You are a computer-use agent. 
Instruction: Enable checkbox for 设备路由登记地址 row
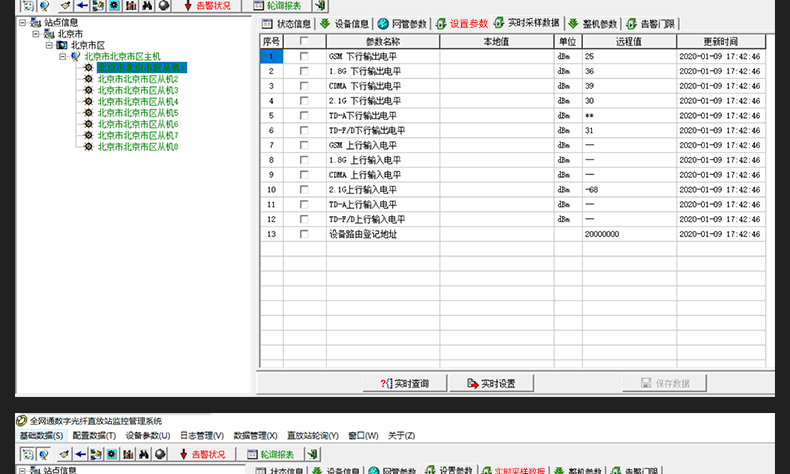pyautogui.click(x=304, y=234)
